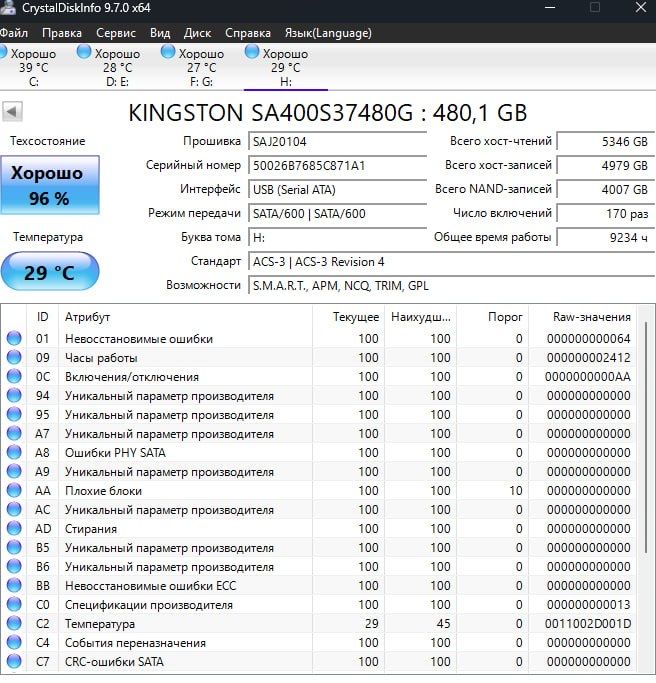Click the Текущее column header

(348, 317)
